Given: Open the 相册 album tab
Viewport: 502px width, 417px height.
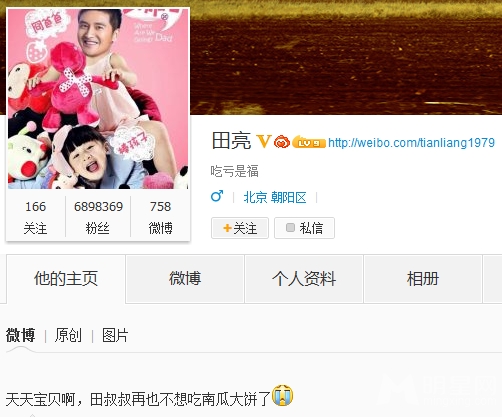Looking at the screenshot, I should point(423,279).
